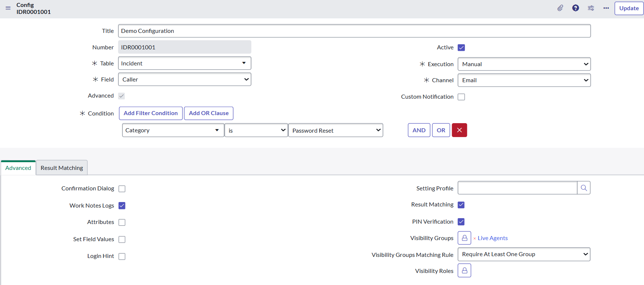This screenshot has height=285, width=644.
Task: Open the Category condition field dropdown
Action: [x=173, y=130]
